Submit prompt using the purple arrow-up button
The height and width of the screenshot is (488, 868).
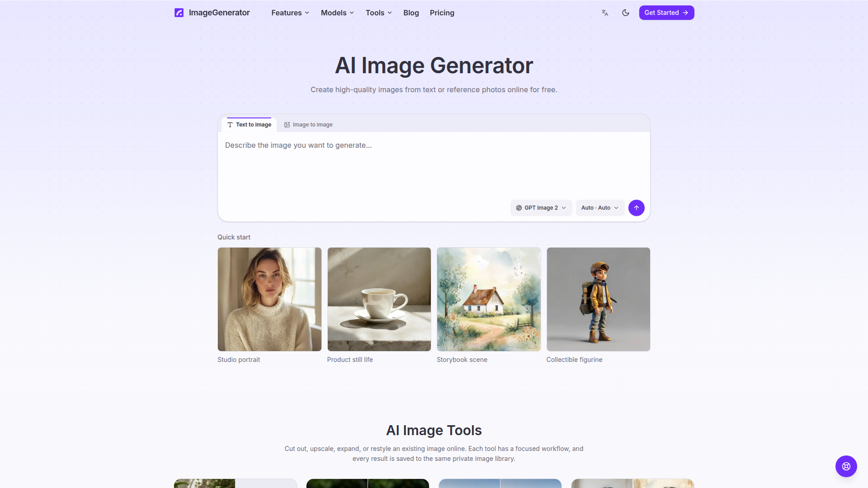637,208
